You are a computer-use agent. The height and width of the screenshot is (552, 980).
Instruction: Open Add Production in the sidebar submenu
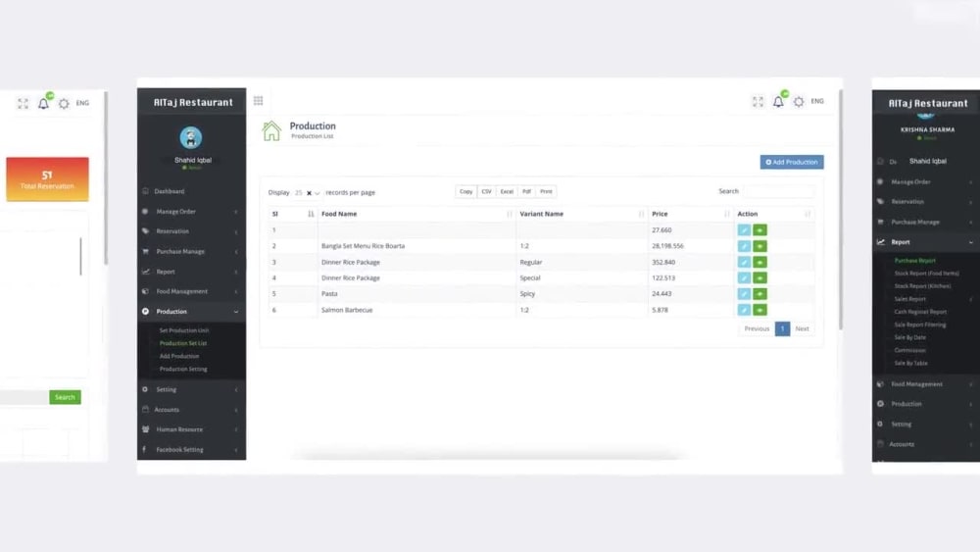pyautogui.click(x=179, y=356)
